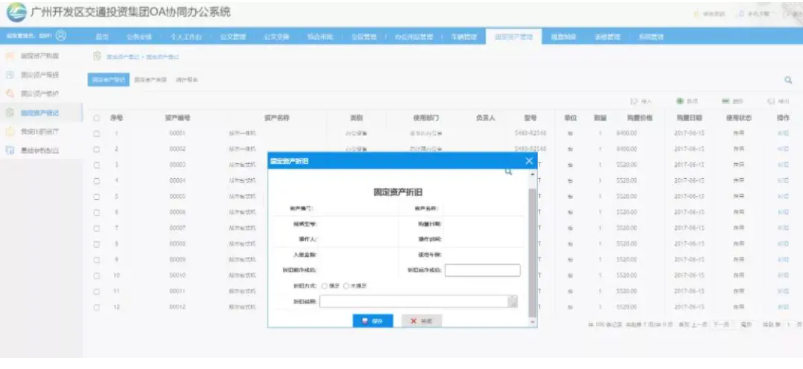Switch to the 固定资产类别 sub-tab
This screenshot has width=803, height=369.
coord(151,80)
